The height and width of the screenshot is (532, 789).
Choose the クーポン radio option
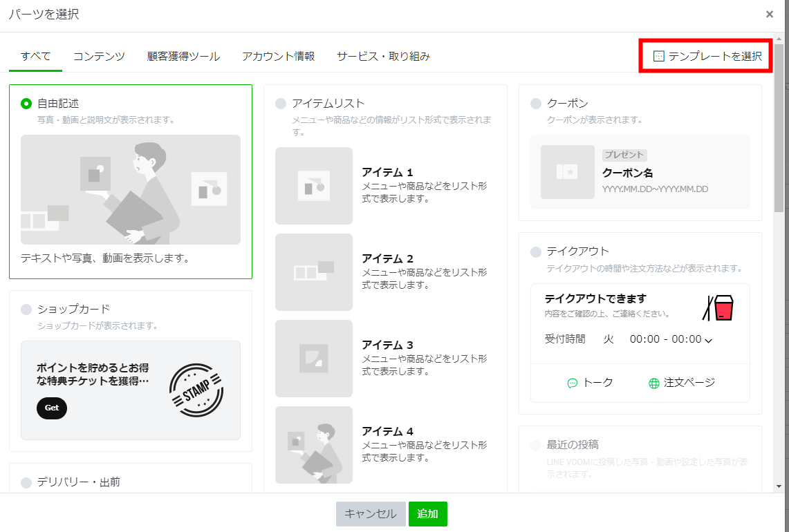click(x=536, y=104)
